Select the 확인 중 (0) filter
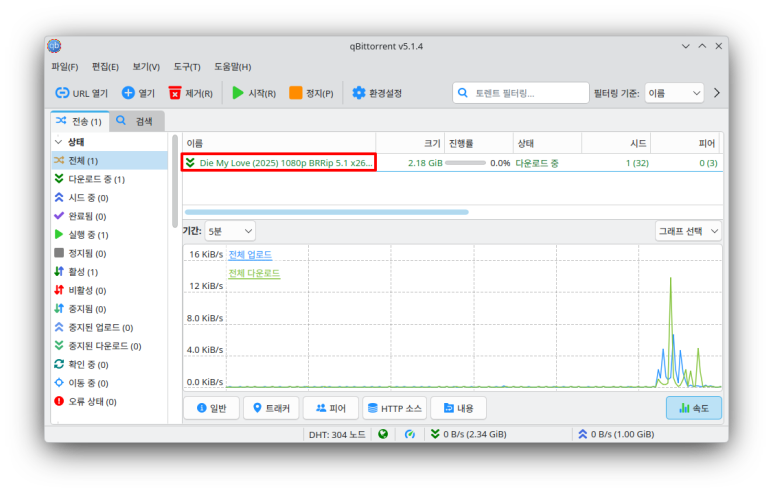 point(109,364)
